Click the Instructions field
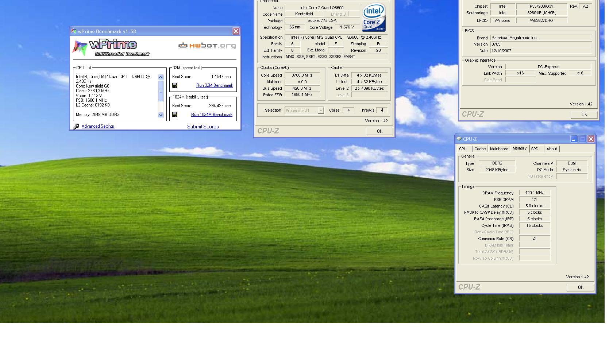The height and width of the screenshot is (364, 613). pyautogui.click(x=336, y=57)
